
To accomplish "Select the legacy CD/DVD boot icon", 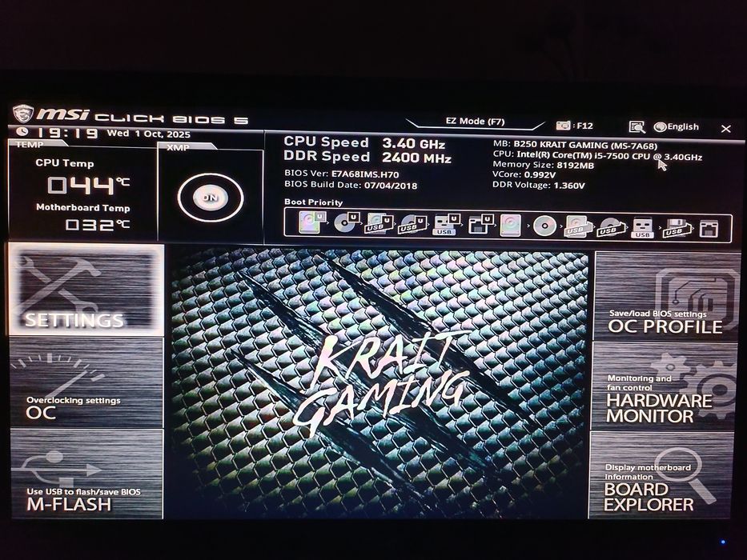I will coord(544,226).
